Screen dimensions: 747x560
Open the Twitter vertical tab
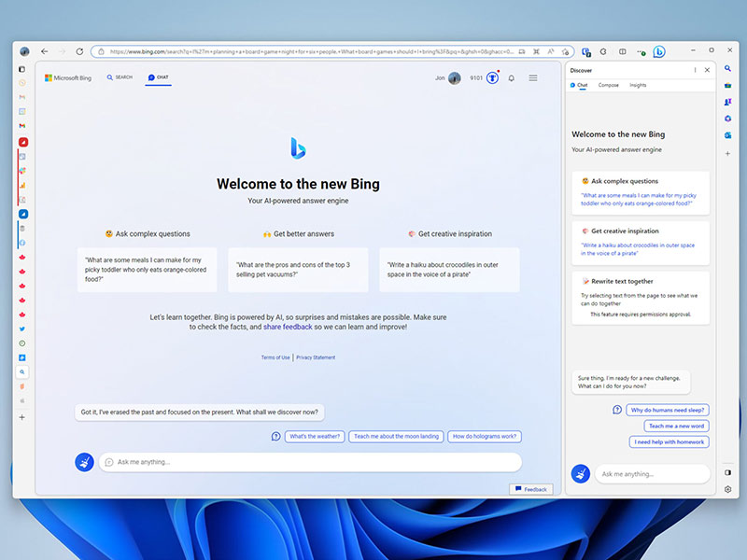tap(21, 329)
